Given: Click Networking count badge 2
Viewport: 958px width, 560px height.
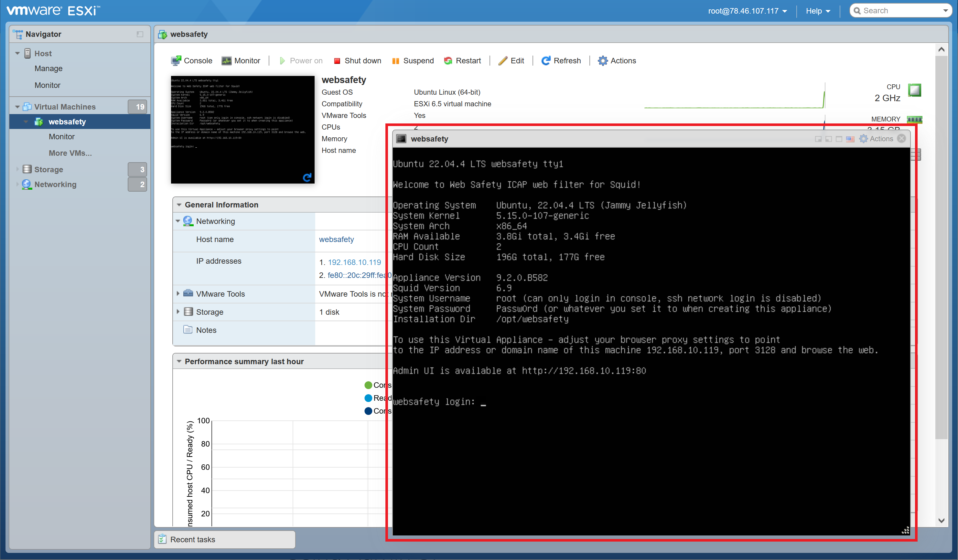Looking at the screenshot, I should 137,184.
